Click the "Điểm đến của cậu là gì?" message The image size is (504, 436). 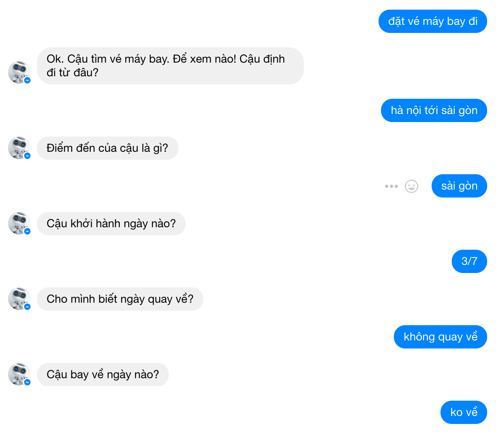[x=107, y=148]
